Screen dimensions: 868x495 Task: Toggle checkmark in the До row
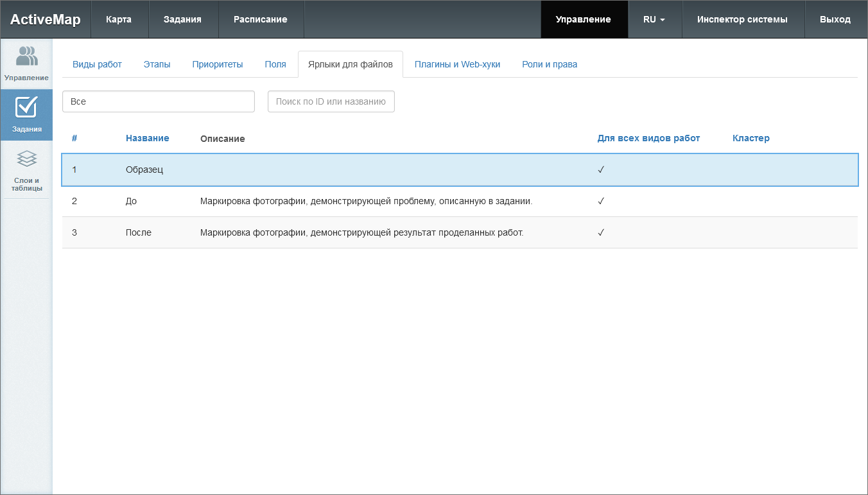coord(601,201)
